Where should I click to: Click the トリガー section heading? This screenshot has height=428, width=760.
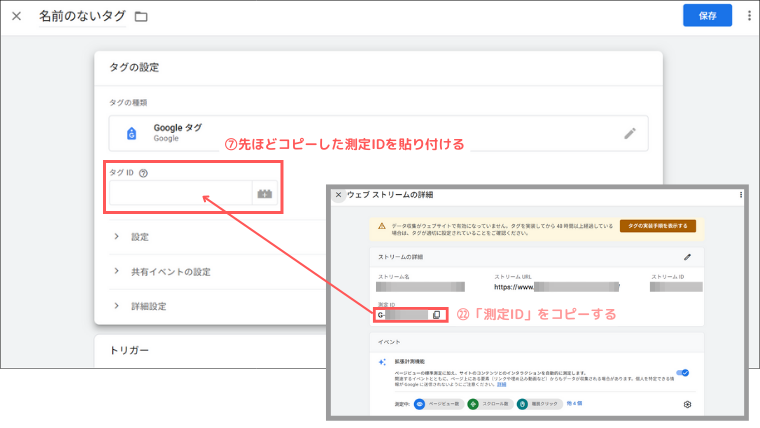(x=129, y=350)
